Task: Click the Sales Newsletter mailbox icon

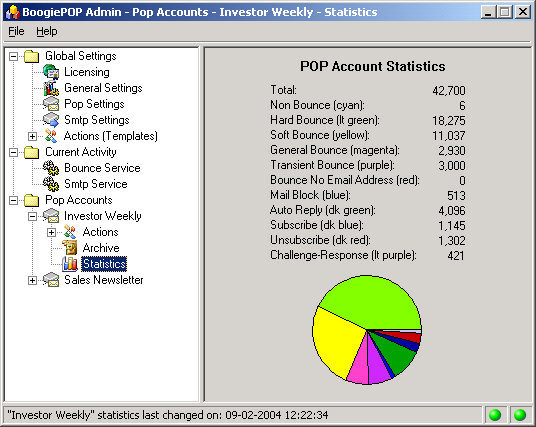Action: (51, 280)
